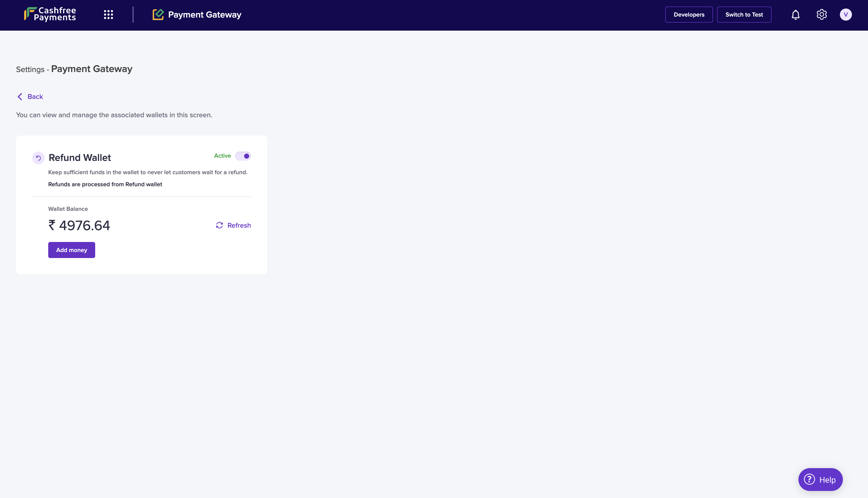Click the Refresh link text
The height and width of the screenshot is (498, 868).
239,225
